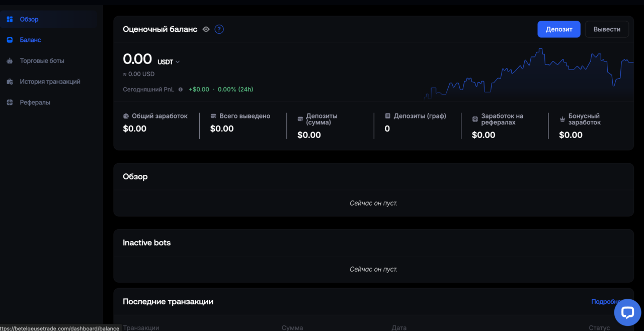The width and height of the screenshot is (644, 331).
Task: Click the Баланс sidebar wallet icon
Action: (x=10, y=40)
